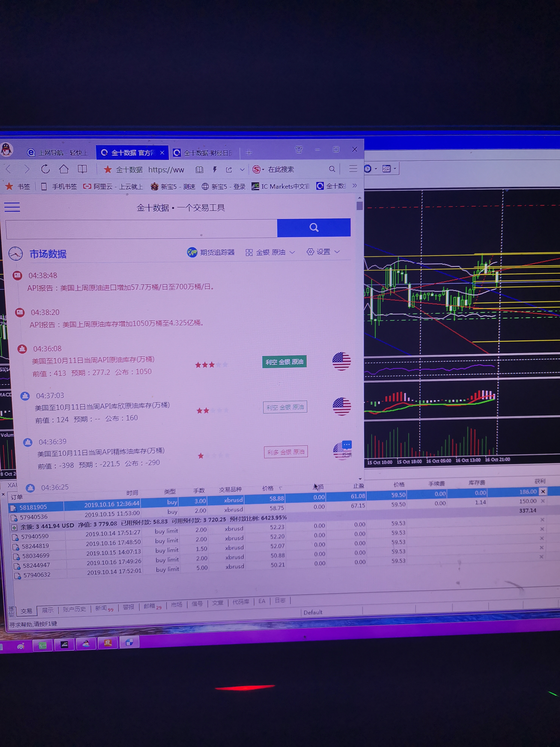560x747 pixels.
Task: Open the IC Markets中文 bookmark
Action: click(x=281, y=186)
